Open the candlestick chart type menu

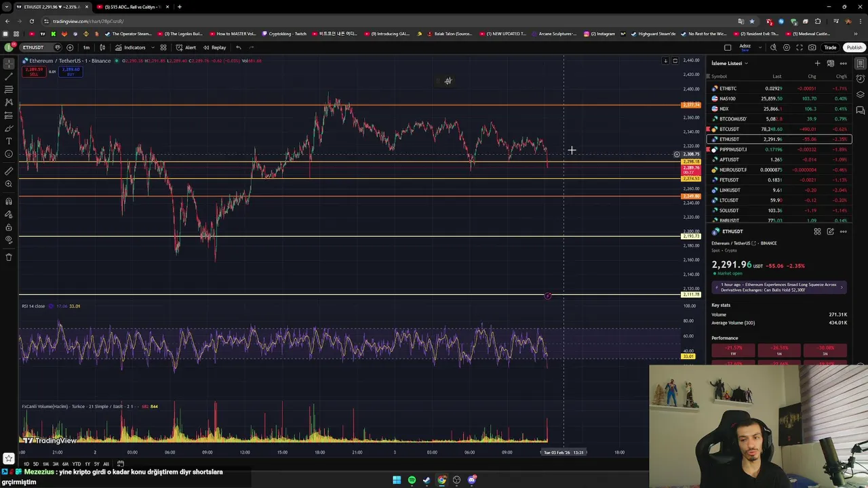[x=102, y=47]
